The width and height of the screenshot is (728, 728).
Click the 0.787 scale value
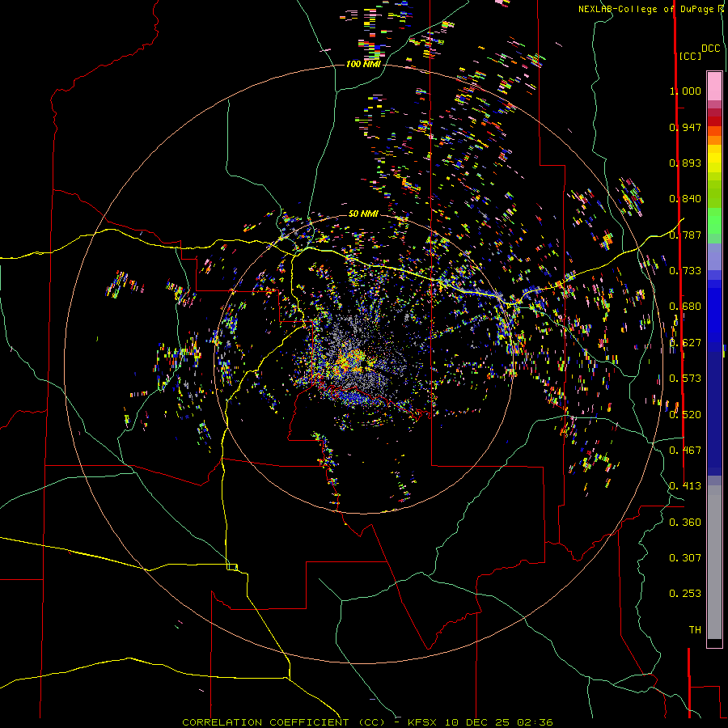point(685,235)
